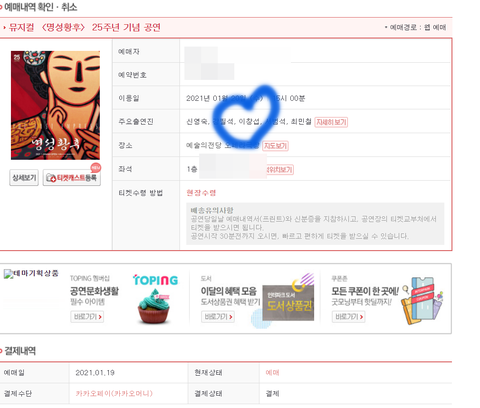Click 바로가기 under 이달의 혜택 모음

point(218,317)
